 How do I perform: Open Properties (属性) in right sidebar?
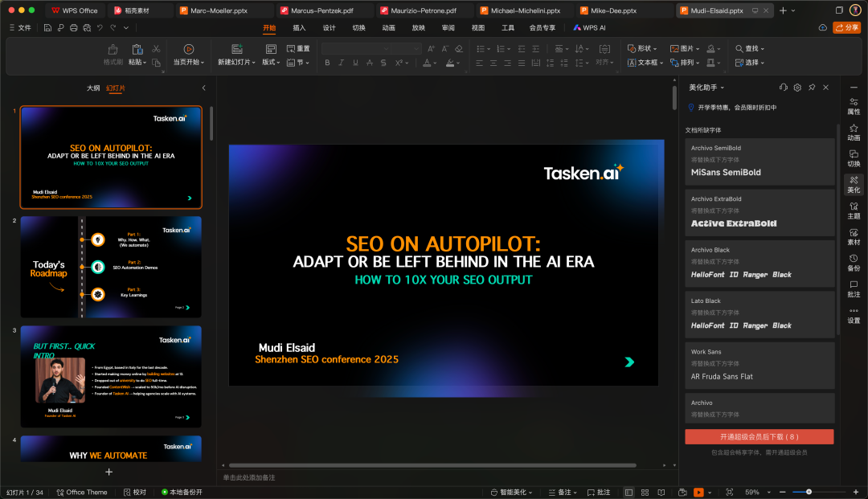point(854,106)
